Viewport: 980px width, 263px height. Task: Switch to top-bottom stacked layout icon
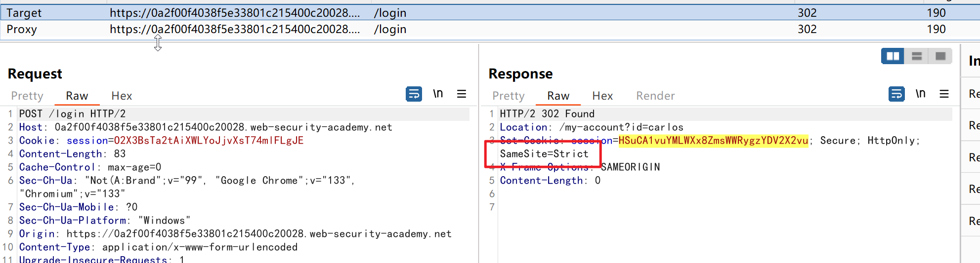pos(916,56)
